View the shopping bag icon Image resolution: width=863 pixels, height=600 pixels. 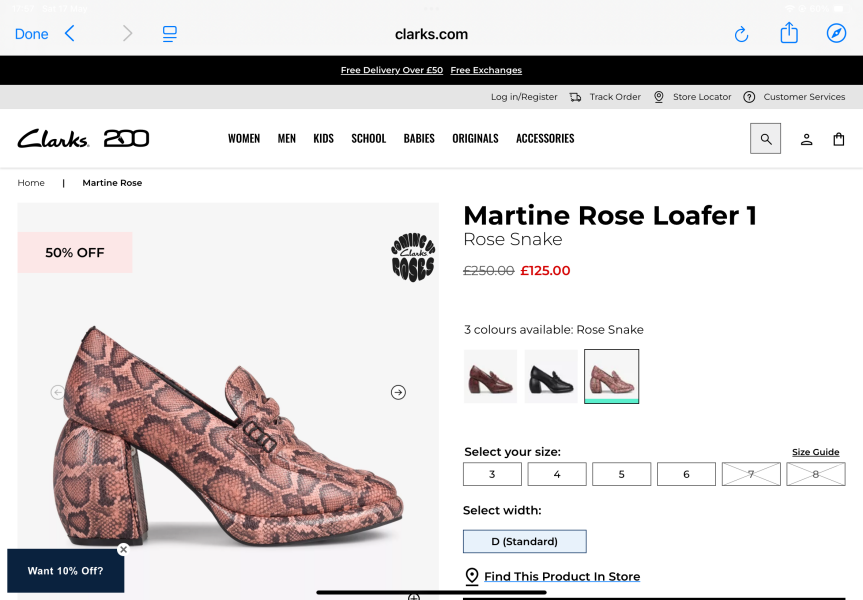[839, 138]
